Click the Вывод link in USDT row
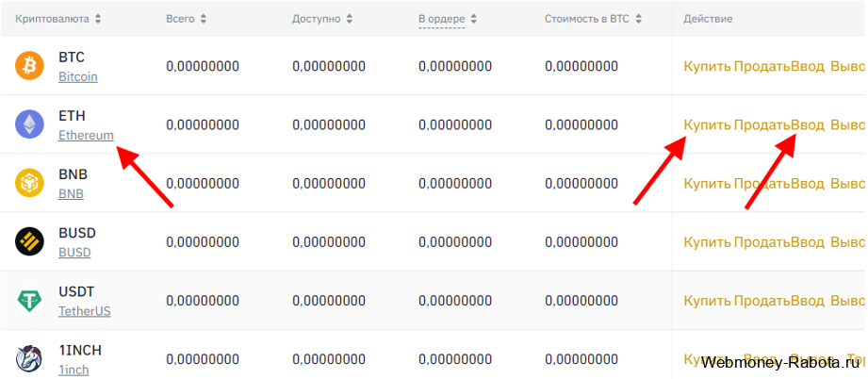Image resolution: width=868 pixels, height=379 pixels. (x=848, y=301)
